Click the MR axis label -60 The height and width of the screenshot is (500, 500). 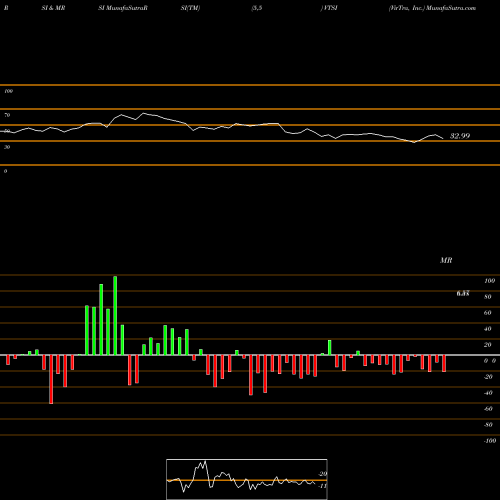pos(488,409)
